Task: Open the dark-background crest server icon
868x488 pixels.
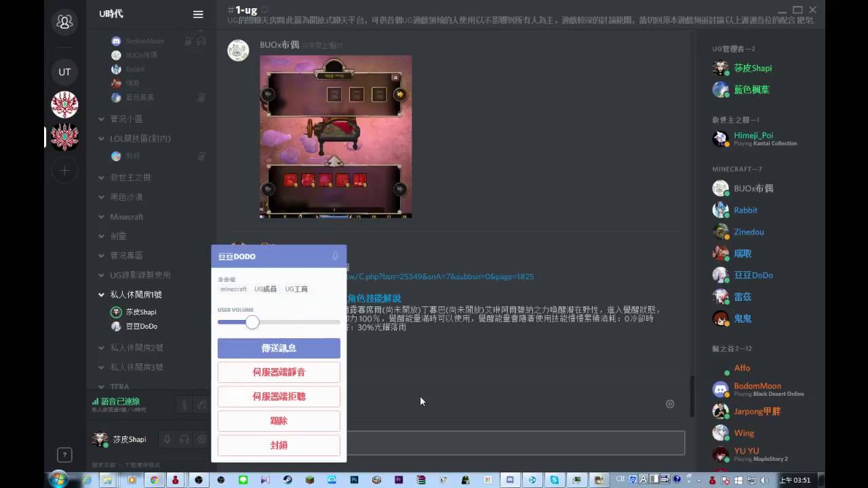Action: click(64, 137)
